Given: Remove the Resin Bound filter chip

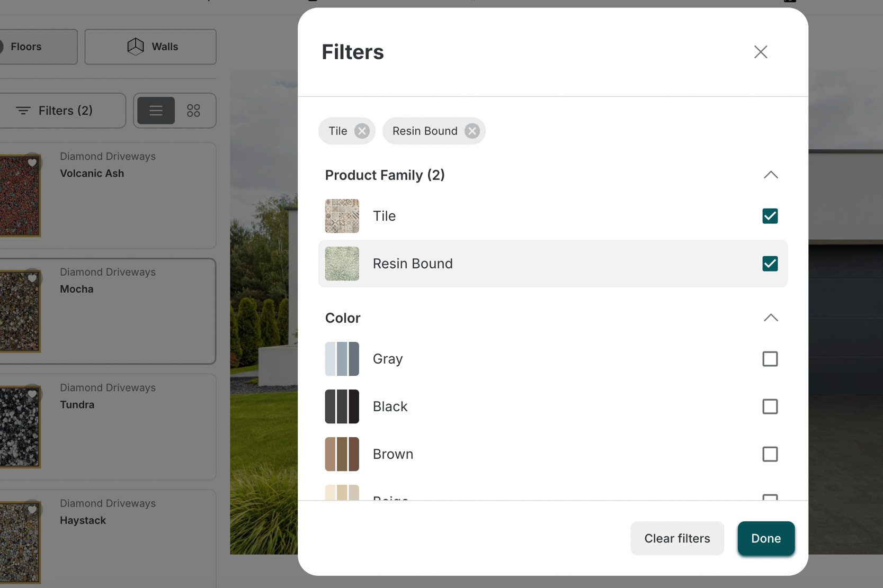Looking at the screenshot, I should point(472,131).
